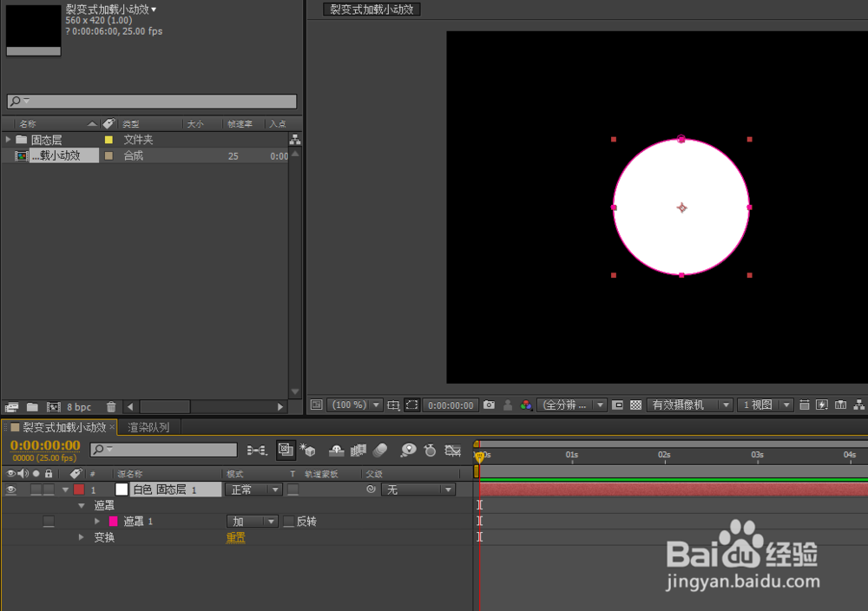868x611 pixels.
Task: Open the 有效摄像机 3D view dropdown
Action: point(690,405)
